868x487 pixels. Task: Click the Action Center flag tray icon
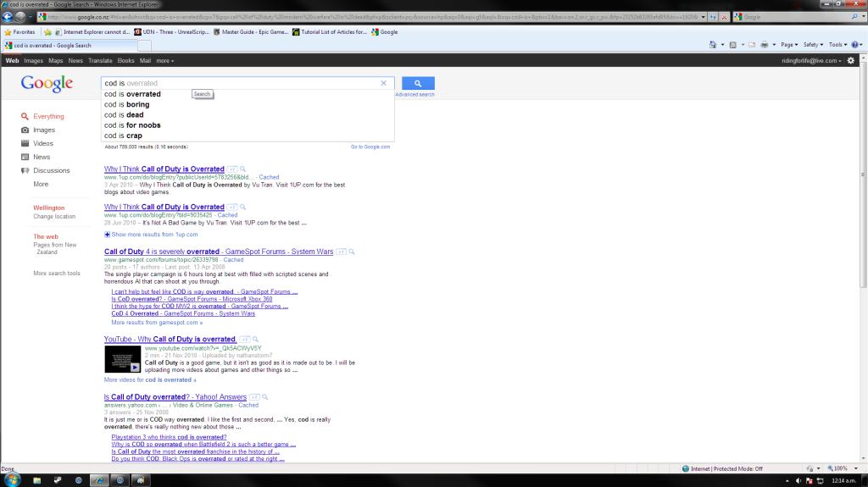(810, 481)
